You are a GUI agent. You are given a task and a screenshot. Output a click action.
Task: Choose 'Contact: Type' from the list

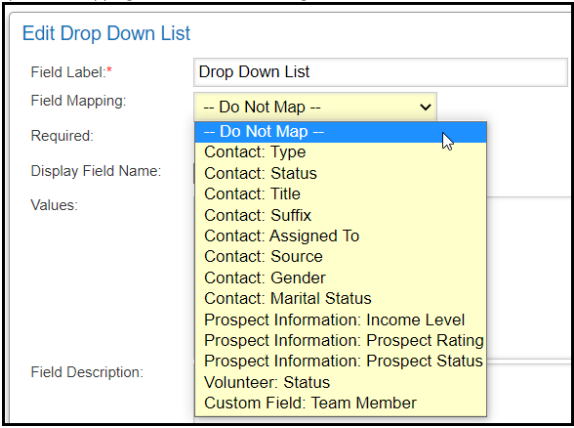coord(340,152)
